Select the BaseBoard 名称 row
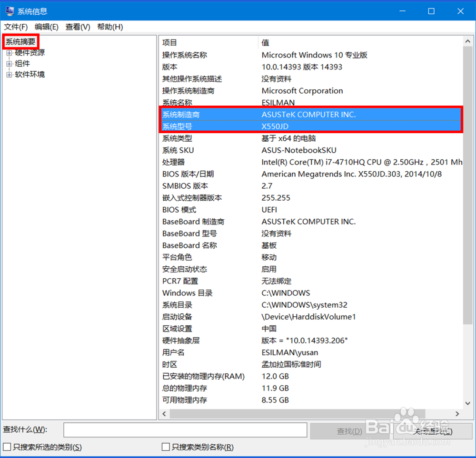Viewport: 476px width, 458px height. tap(311, 245)
